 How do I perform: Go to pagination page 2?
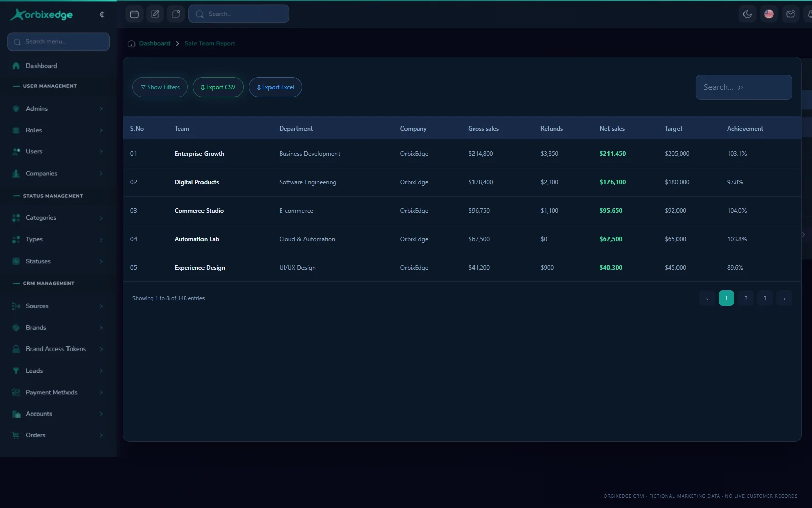point(746,298)
